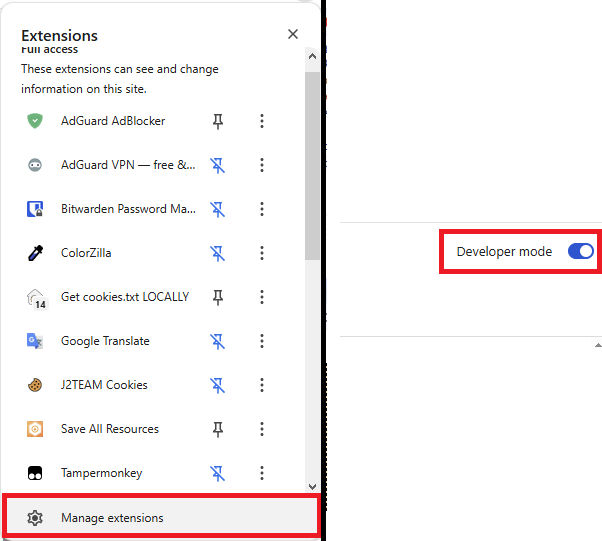Unpin Tampermonkey from toolbar
602x541 pixels.
[x=218, y=473]
